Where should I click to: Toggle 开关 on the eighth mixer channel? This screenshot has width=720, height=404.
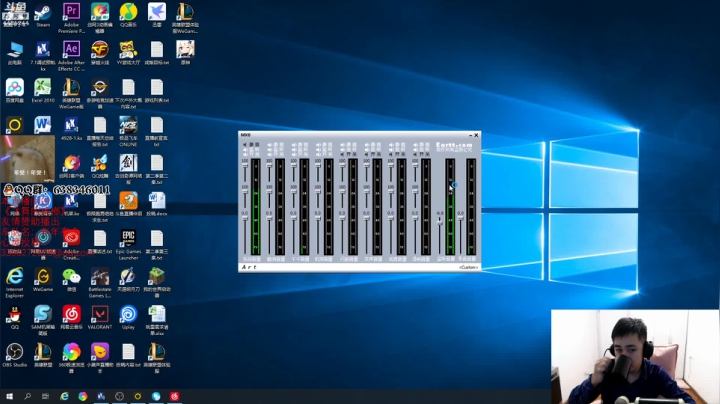[x=421, y=155]
